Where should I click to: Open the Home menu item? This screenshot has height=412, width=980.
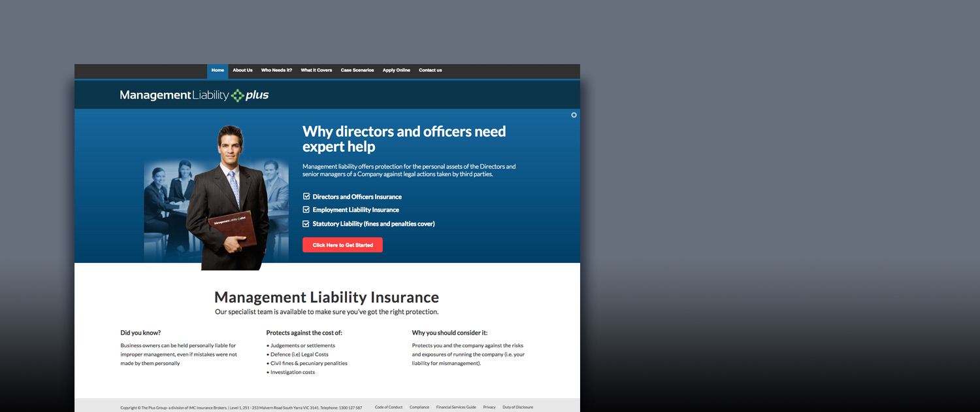218,71
